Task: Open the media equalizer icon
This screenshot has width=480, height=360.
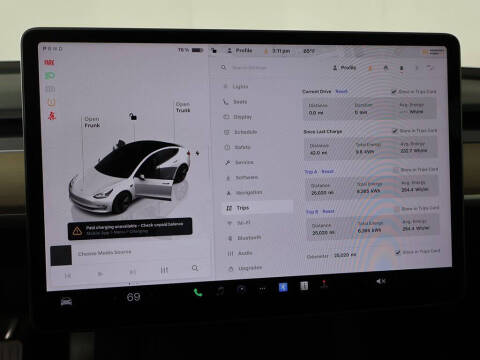Action: point(164,270)
